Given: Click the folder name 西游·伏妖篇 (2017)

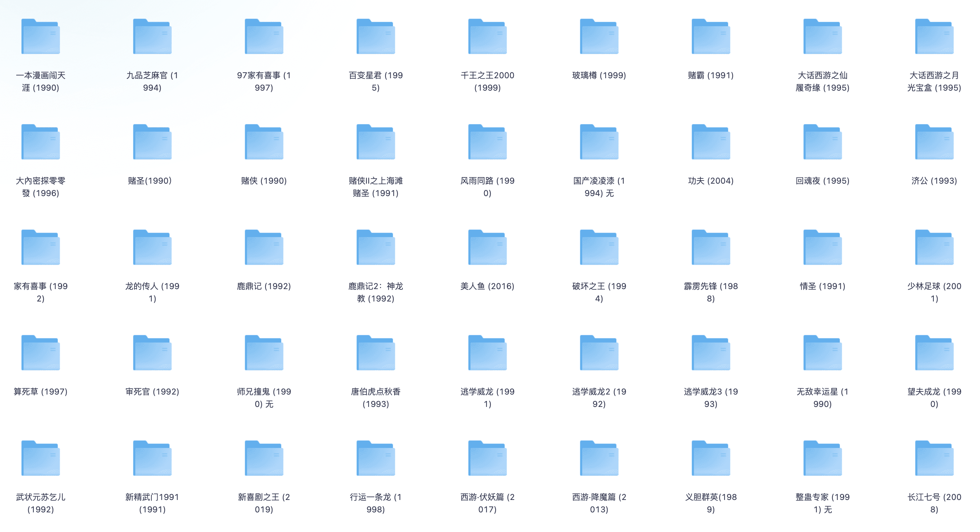Looking at the screenshot, I should [487, 503].
